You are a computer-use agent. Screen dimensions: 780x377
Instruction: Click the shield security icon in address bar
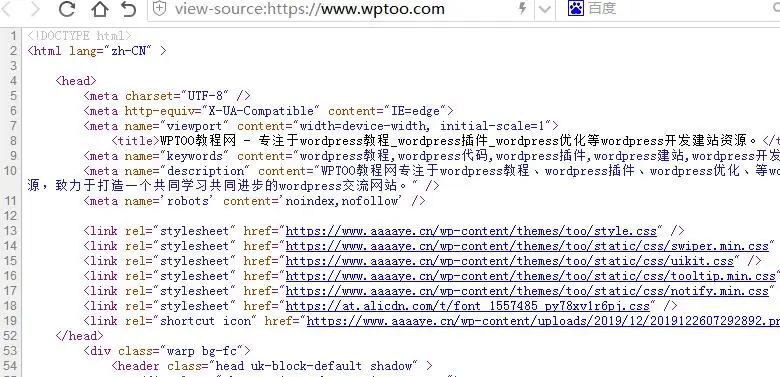click(x=159, y=8)
